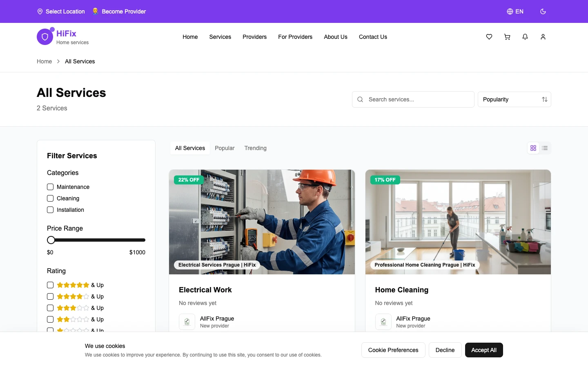The height and width of the screenshot is (368, 588).
Task: Click the HiFix home services logo
Action: pos(62,36)
